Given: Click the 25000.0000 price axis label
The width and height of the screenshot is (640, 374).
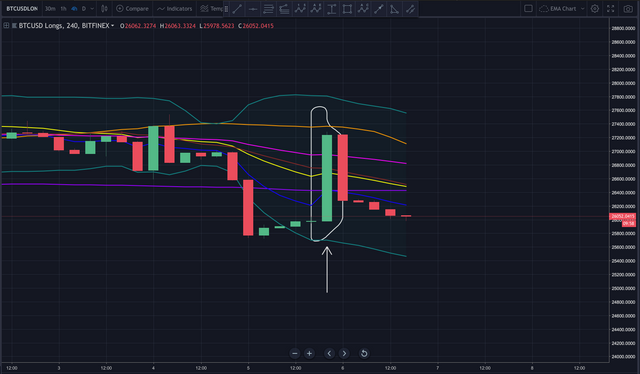Looking at the screenshot, I should [x=623, y=288].
